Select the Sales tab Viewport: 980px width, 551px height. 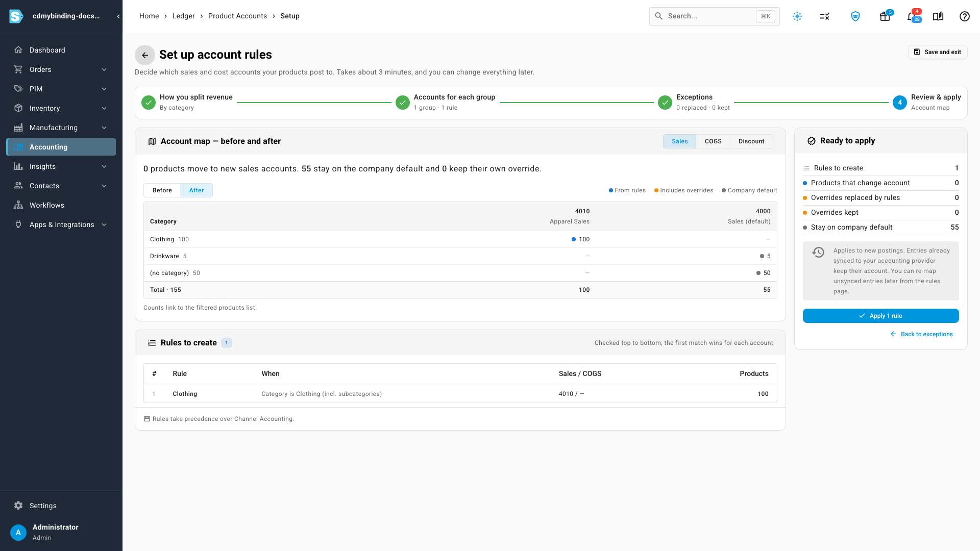tap(679, 141)
